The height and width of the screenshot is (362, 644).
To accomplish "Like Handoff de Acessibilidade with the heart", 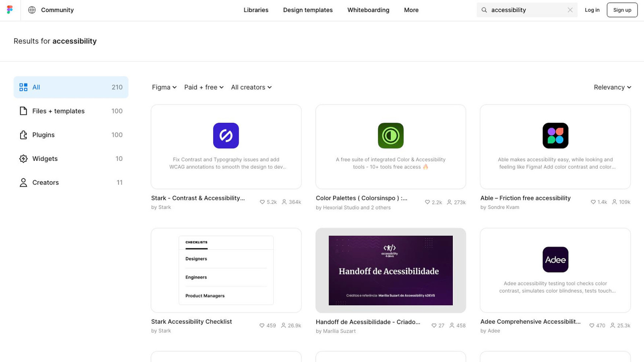I will 434,325.
